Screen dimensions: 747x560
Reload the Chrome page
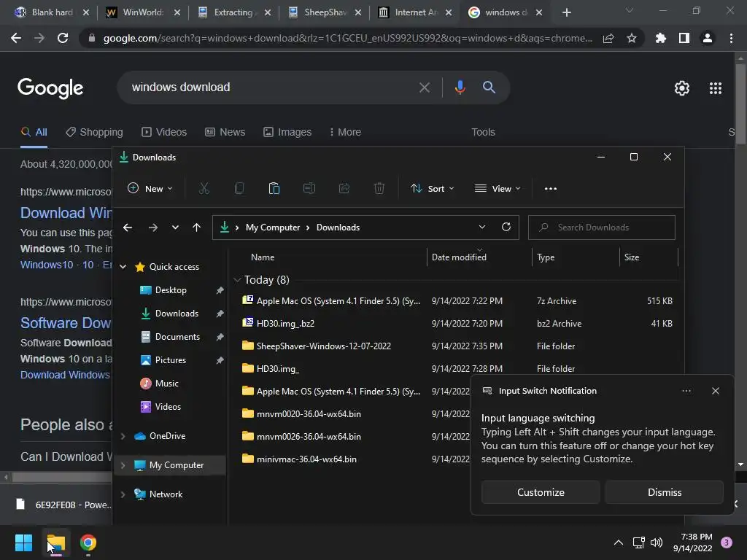(63, 38)
